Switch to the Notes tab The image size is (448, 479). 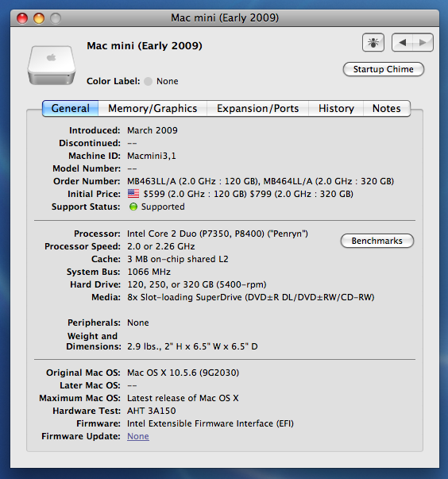point(387,109)
